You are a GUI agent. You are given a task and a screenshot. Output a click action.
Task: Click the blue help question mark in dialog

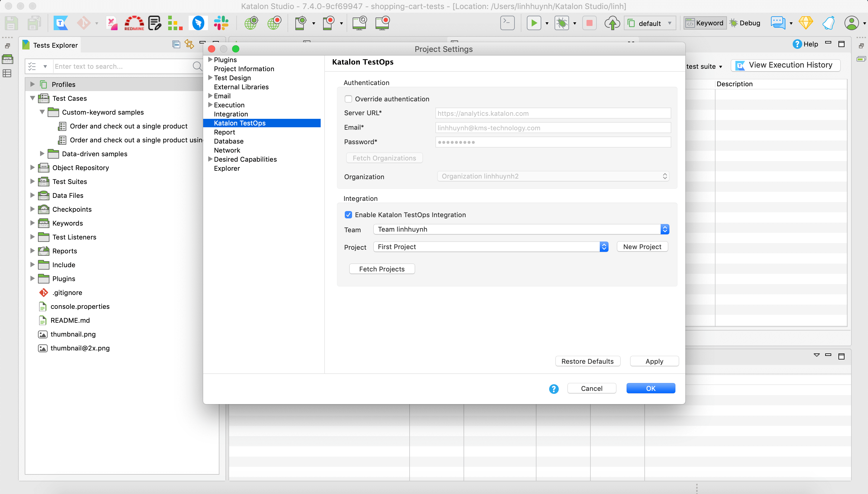554,389
